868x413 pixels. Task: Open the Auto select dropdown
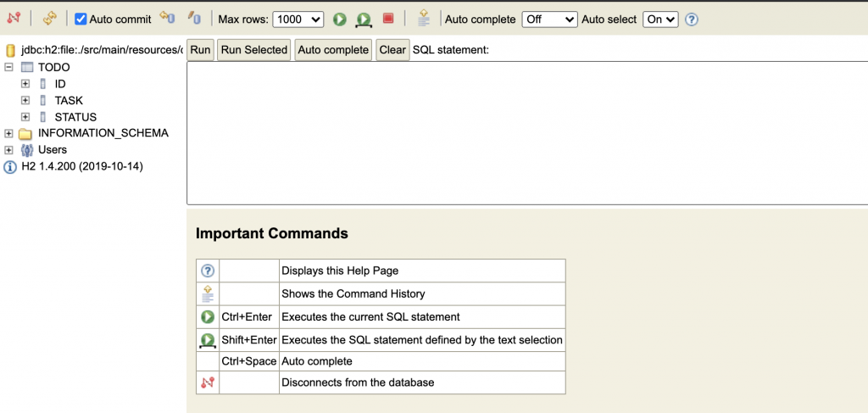pos(660,19)
